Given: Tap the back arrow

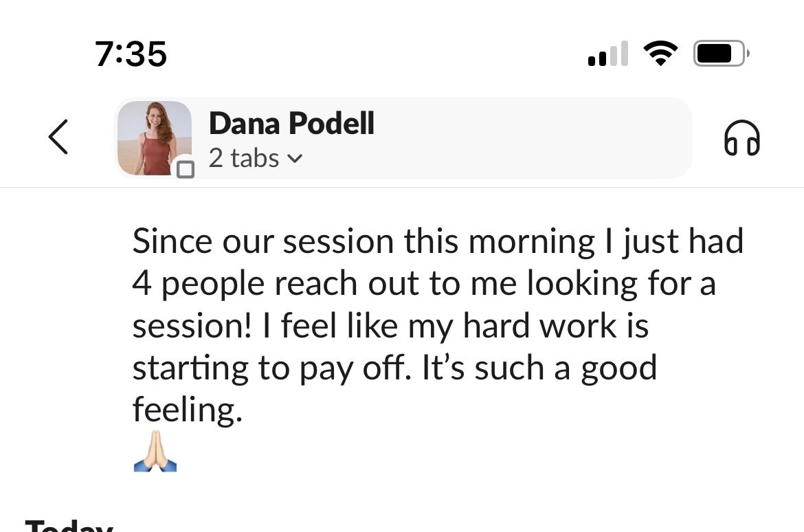Looking at the screenshot, I should coord(58,137).
